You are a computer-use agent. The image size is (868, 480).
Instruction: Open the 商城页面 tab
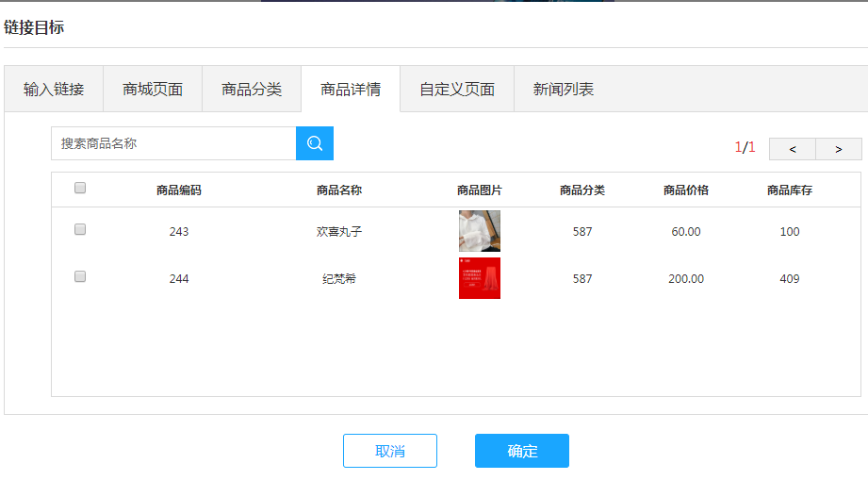[x=153, y=90]
